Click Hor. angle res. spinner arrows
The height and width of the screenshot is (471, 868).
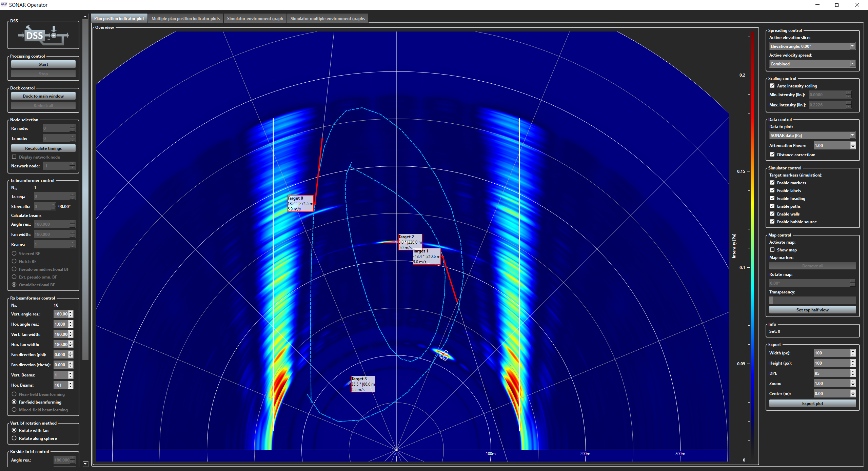pos(71,324)
